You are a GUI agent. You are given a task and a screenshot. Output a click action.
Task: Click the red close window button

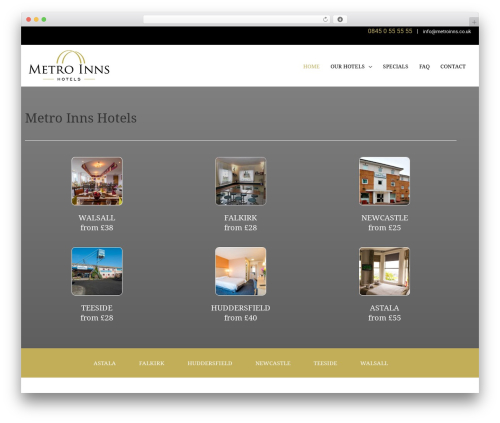coord(29,19)
